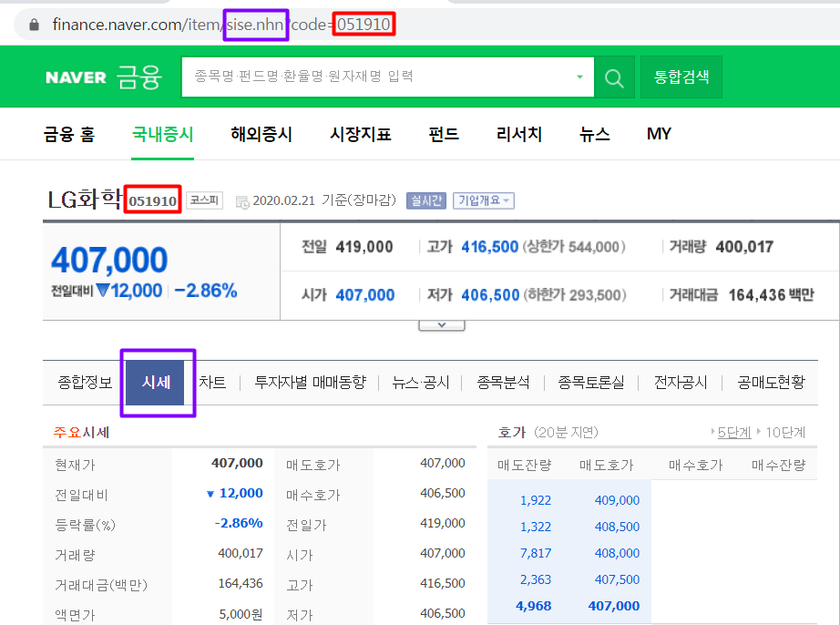840x625 pixels.
Task: Click the 매도잔량 7,817 cell
Action: 535,553
